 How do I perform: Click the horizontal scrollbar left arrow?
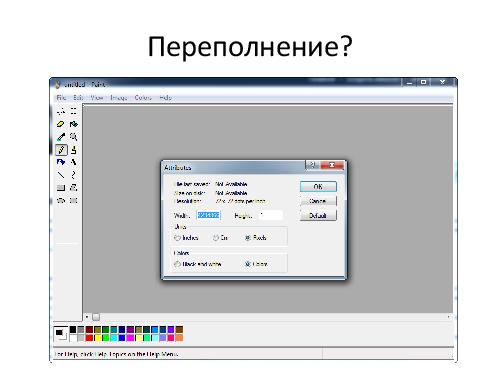pos(87,317)
